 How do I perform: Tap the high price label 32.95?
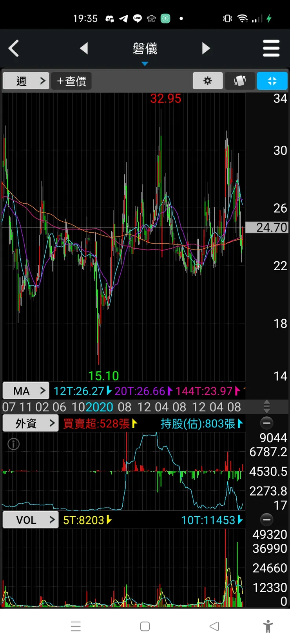166,99
